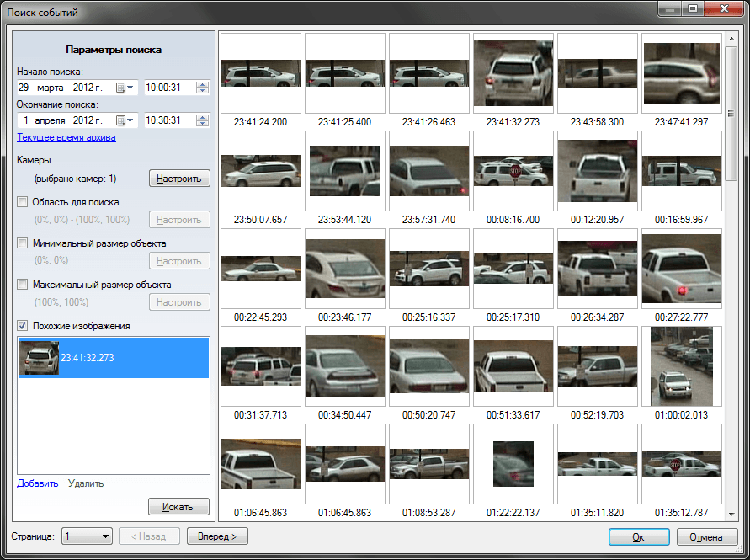The width and height of the screenshot is (750, 560).
Task: Uncheck the 'Похожие изображения' checkbox
Action: (23, 326)
